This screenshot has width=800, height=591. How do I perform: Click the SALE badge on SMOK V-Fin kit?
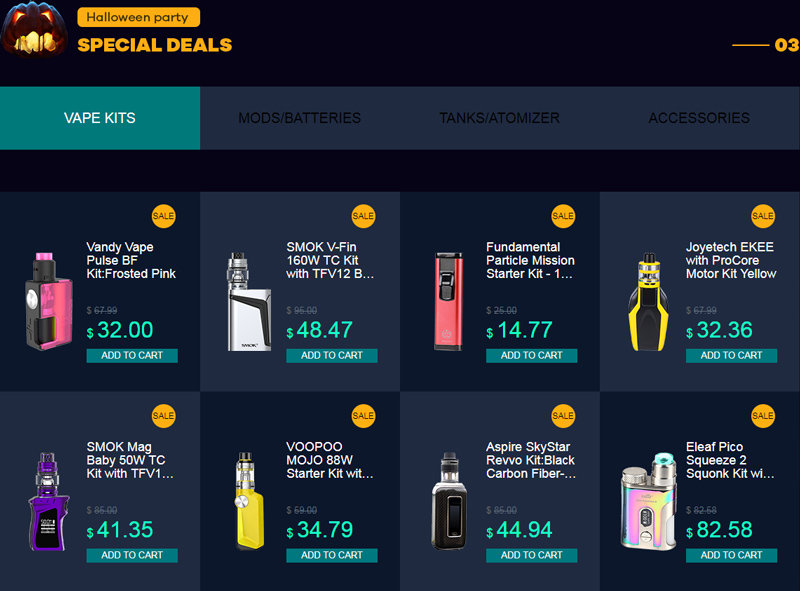pyautogui.click(x=363, y=216)
